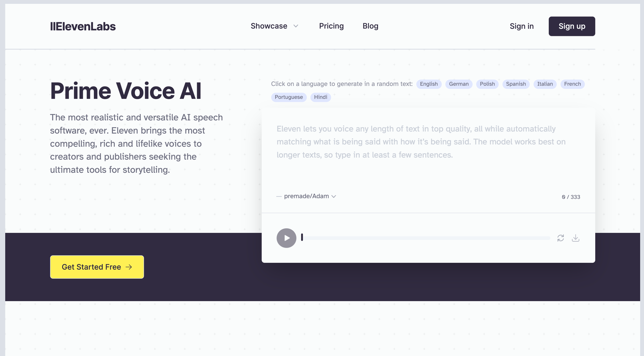Click the ElevenLabs logo

pyautogui.click(x=83, y=26)
